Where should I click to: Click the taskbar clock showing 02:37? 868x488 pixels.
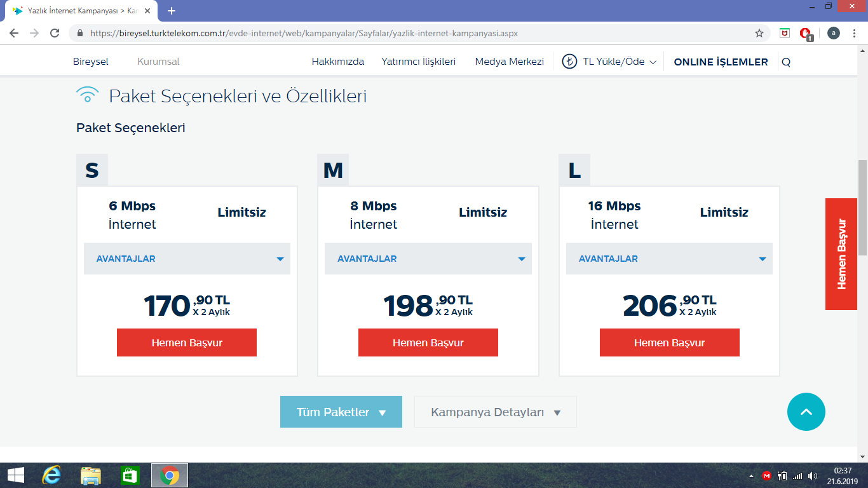click(x=843, y=475)
